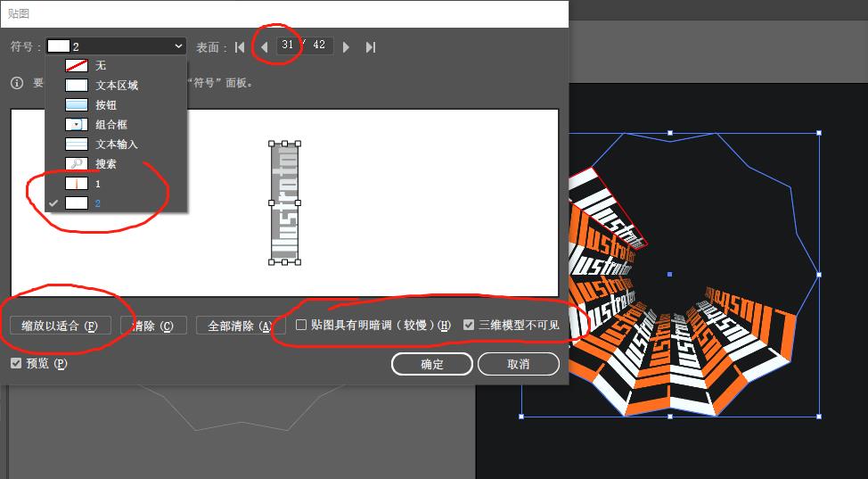Image resolution: width=868 pixels, height=479 pixels.
Task: Click bottom-left selection handle on canvas object
Action: tap(521, 417)
